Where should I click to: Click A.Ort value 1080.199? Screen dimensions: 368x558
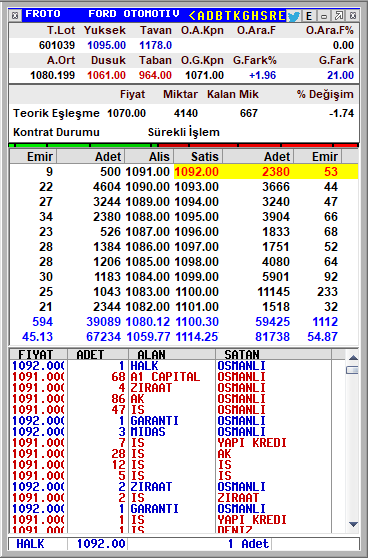point(53,75)
